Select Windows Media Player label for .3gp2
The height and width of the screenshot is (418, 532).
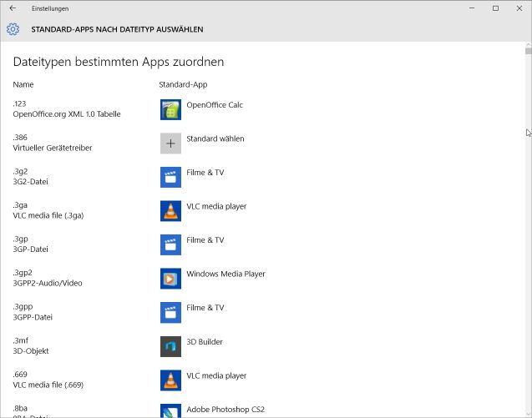pos(226,274)
